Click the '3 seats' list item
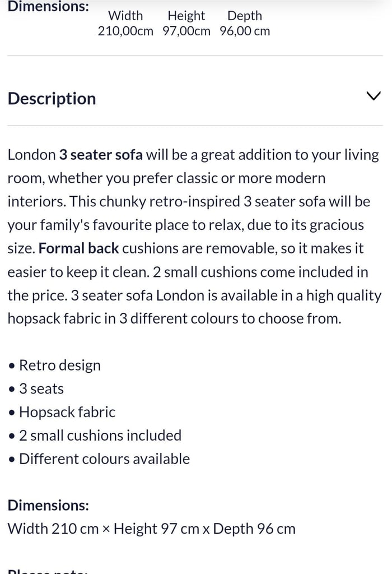This screenshot has width=392, height=574. (x=41, y=388)
